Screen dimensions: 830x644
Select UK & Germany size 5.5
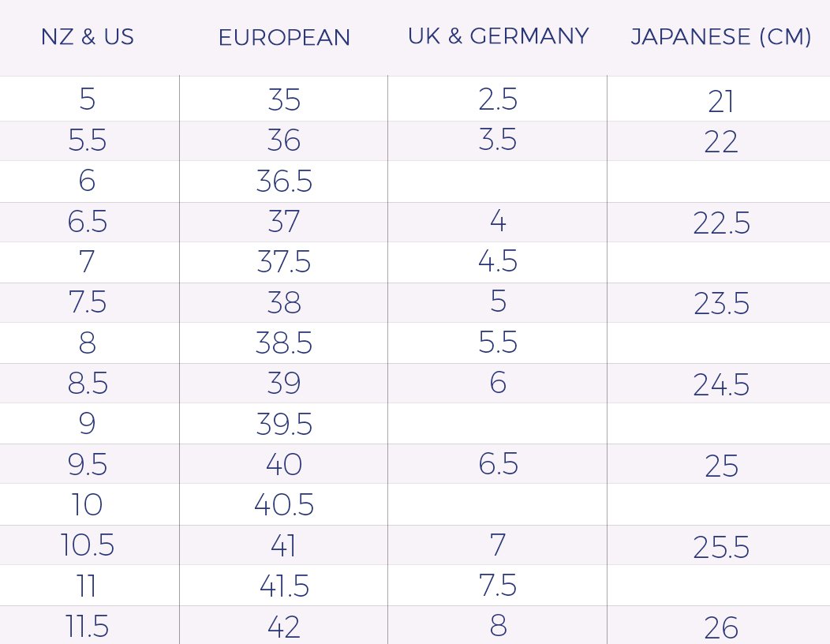498,343
